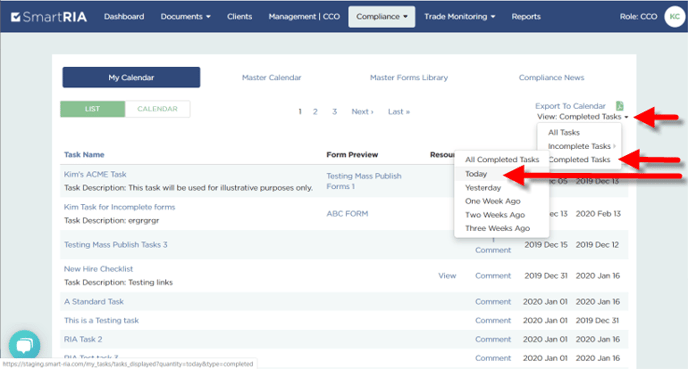Choose Two Weeks Ago option

click(495, 215)
